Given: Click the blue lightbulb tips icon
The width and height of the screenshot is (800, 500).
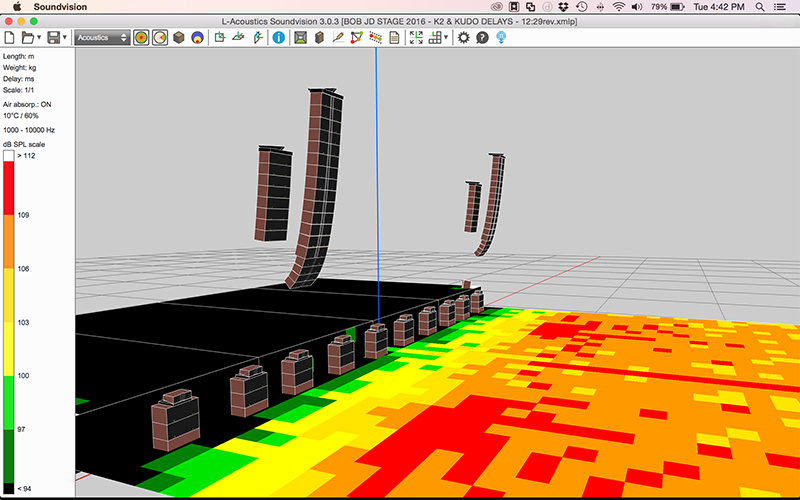Looking at the screenshot, I should click(501, 38).
